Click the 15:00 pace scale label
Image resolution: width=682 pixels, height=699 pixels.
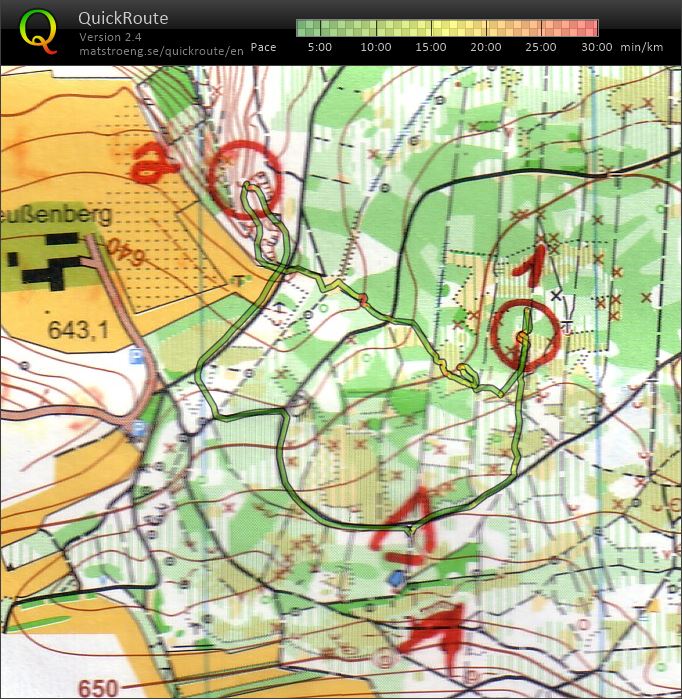(x=430, y=47)
